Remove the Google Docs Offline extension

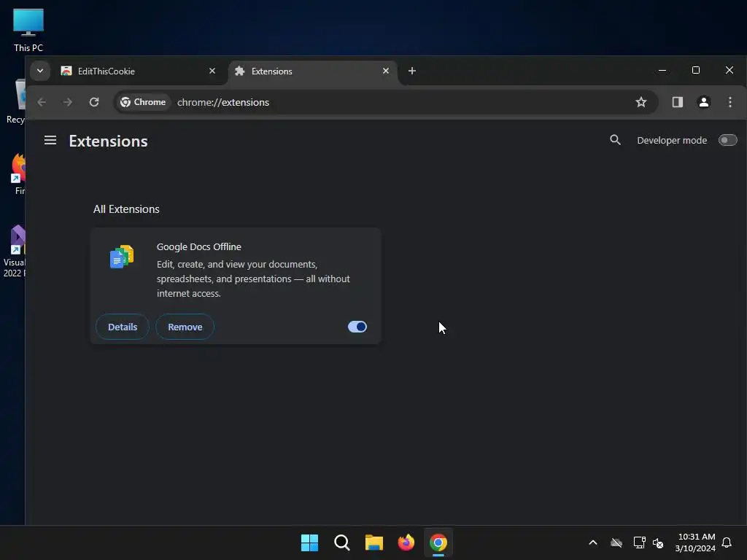pyautogui.click(x=185, y=327)
